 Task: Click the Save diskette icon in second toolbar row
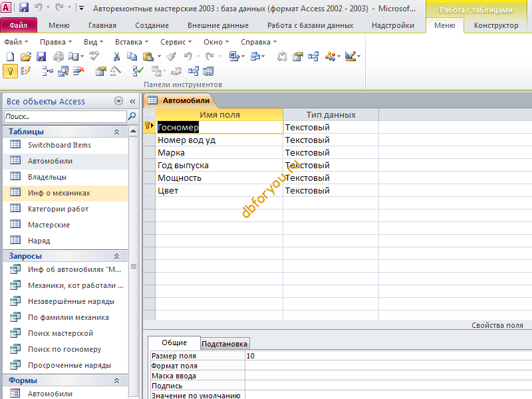[41, 57]
